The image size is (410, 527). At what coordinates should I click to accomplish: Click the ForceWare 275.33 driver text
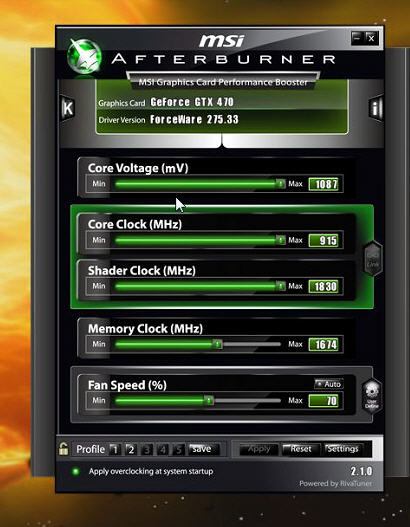point(194,119)
